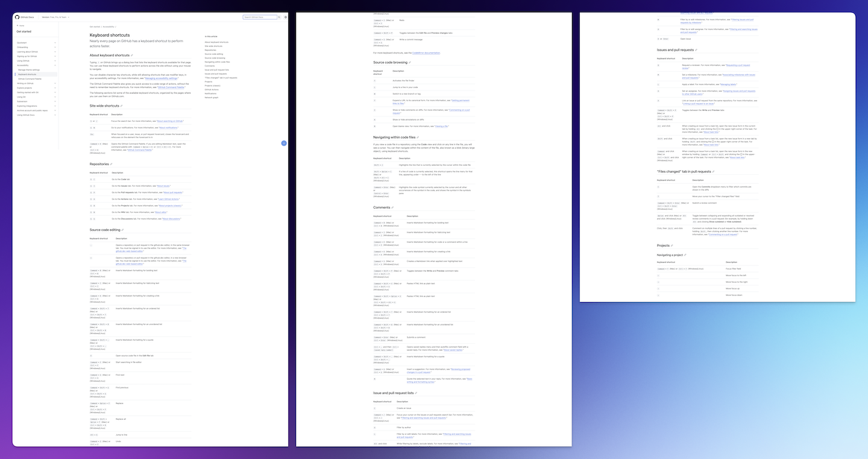
Task: Click the Accessibility breadcrumb
Action: click(108, 27)
